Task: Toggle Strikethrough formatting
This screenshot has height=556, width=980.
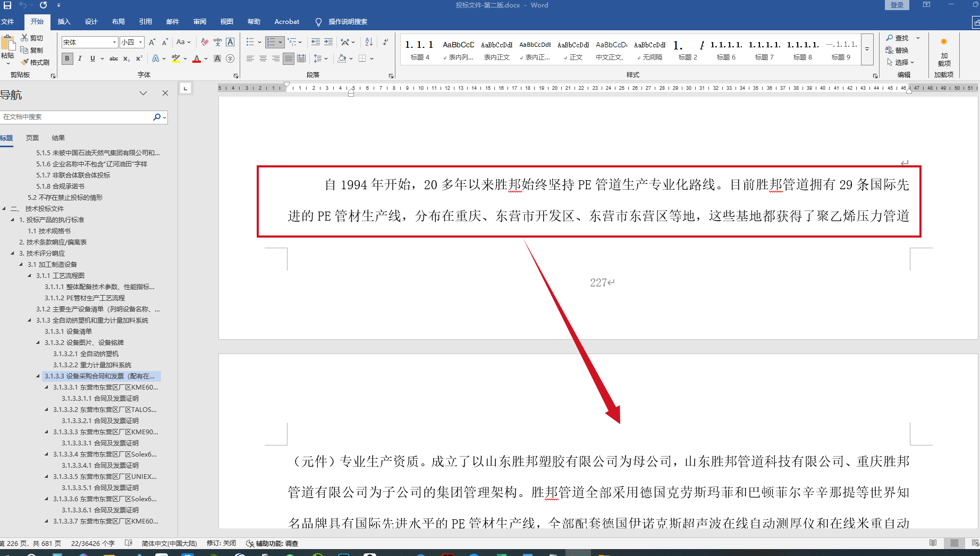Action: click(x=114, y=58)
